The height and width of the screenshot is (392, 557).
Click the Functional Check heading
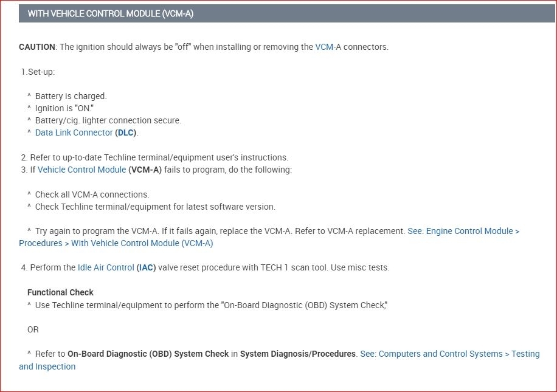[x=60, y=292]
